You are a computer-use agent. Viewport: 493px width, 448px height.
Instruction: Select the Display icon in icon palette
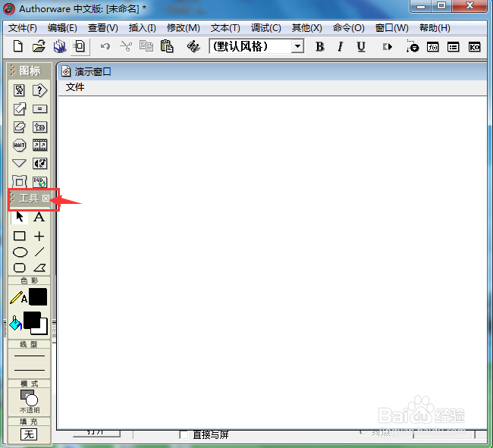click(19, 90)
